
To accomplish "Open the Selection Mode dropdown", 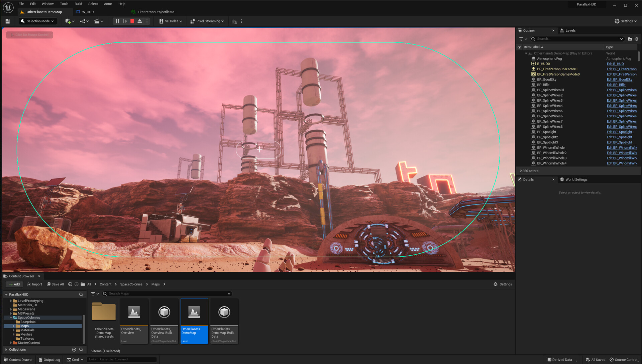I will (37, 21).
